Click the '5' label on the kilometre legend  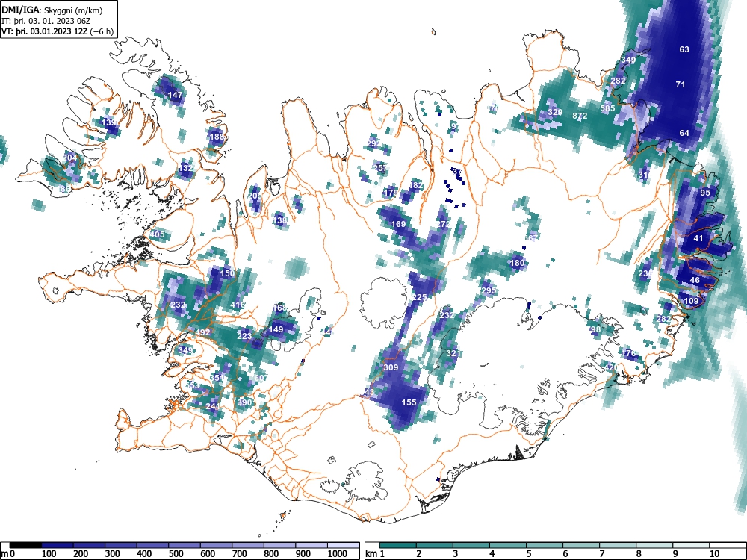pos(528,554)
